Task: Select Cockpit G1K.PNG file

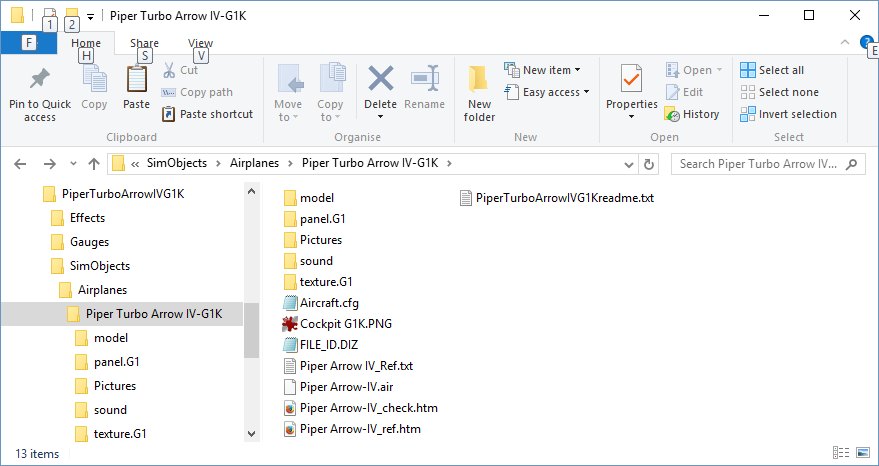Action: [337, 324]
